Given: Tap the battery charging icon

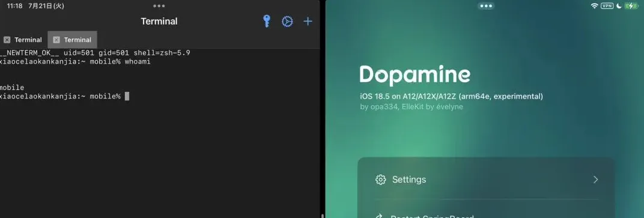Looking at the screenshot, I should click(x=631, y=6).
